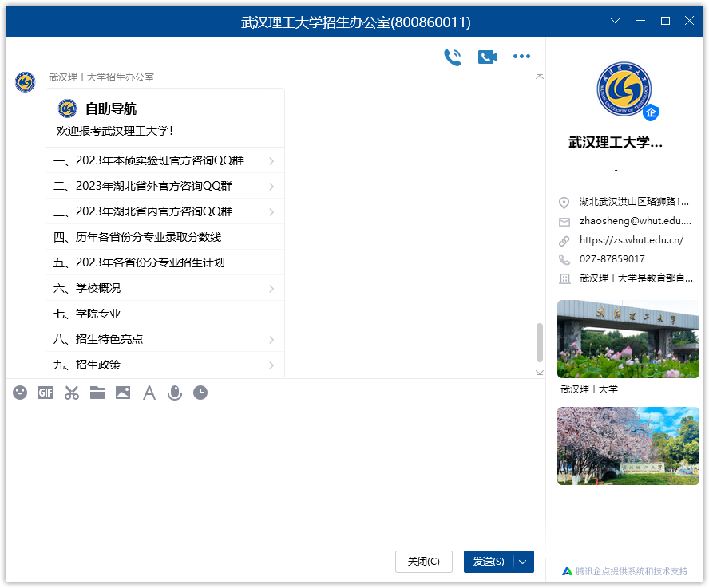
Task: Open message history clock icon
Action: (200, 393)
